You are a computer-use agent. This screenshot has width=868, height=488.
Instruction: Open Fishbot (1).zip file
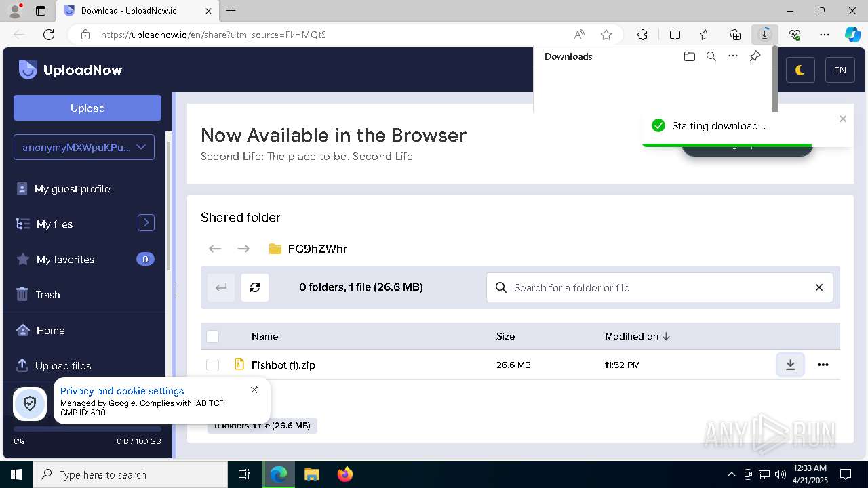pos(283,365)
